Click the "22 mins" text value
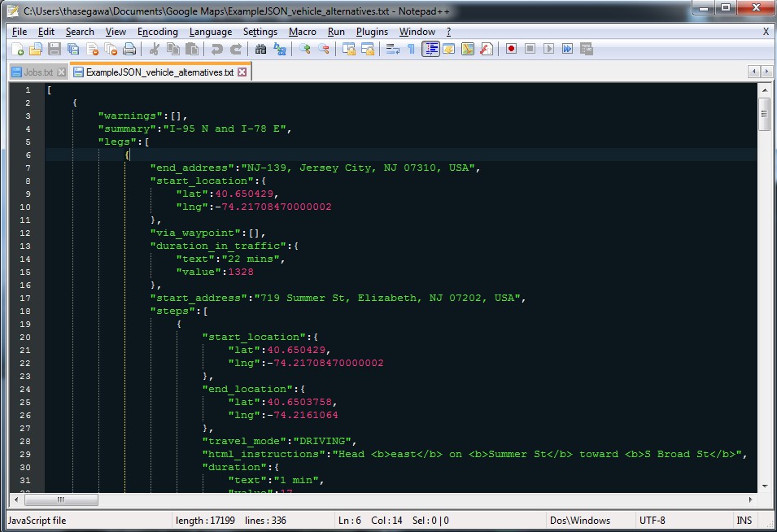Image resolution: width=777 pixels, height=532 pixels. pyautogui.click(x=252, y=259)
